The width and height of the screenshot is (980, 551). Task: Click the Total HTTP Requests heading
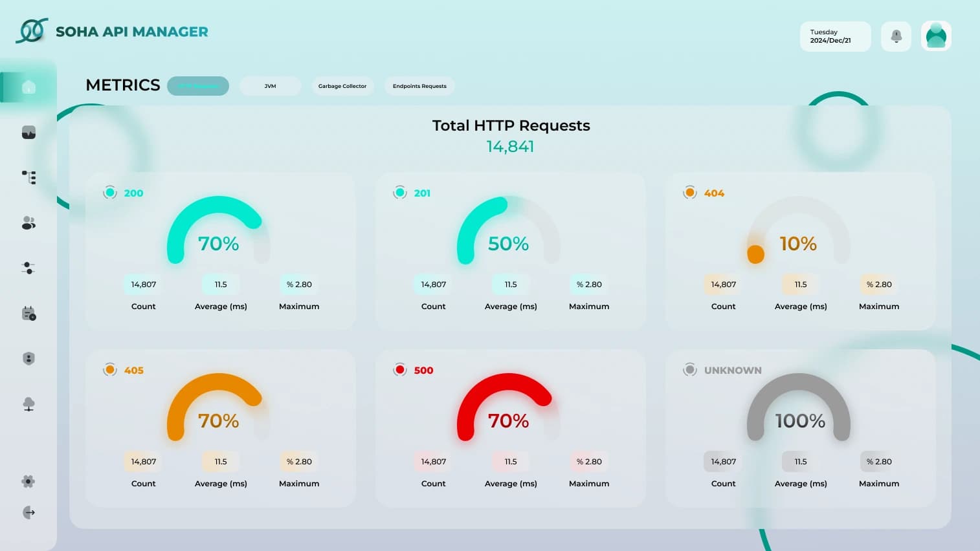point(511,125)
